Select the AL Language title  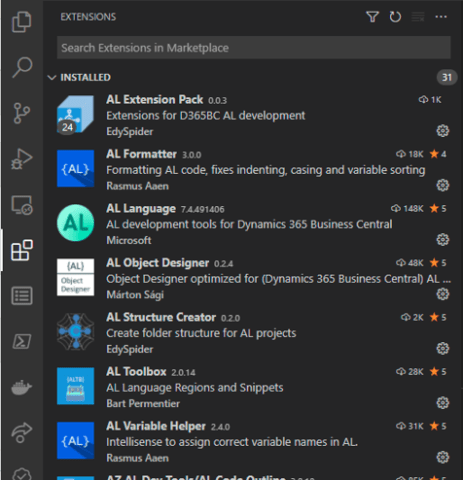(141, 209)
